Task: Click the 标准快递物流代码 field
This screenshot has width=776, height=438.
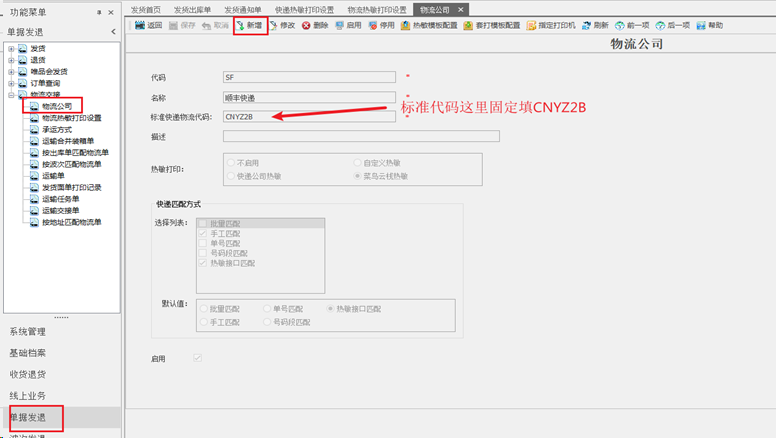Action: (x=309, y=117)
